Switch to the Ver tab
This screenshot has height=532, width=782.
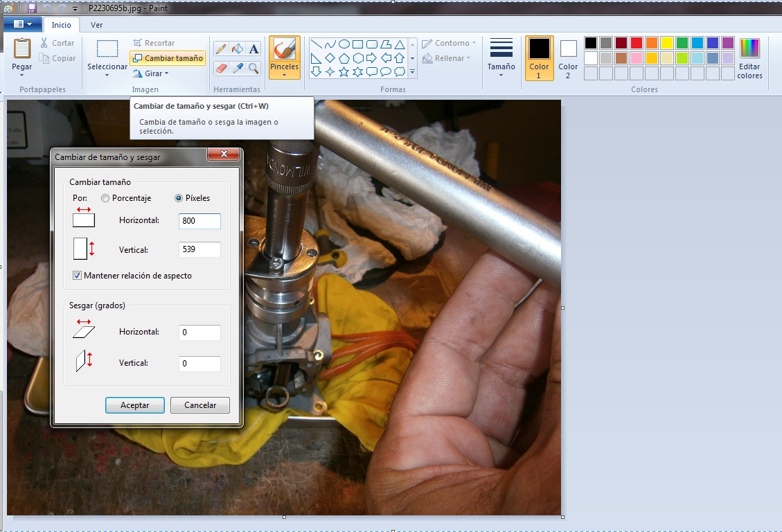(x=97, y=25)
